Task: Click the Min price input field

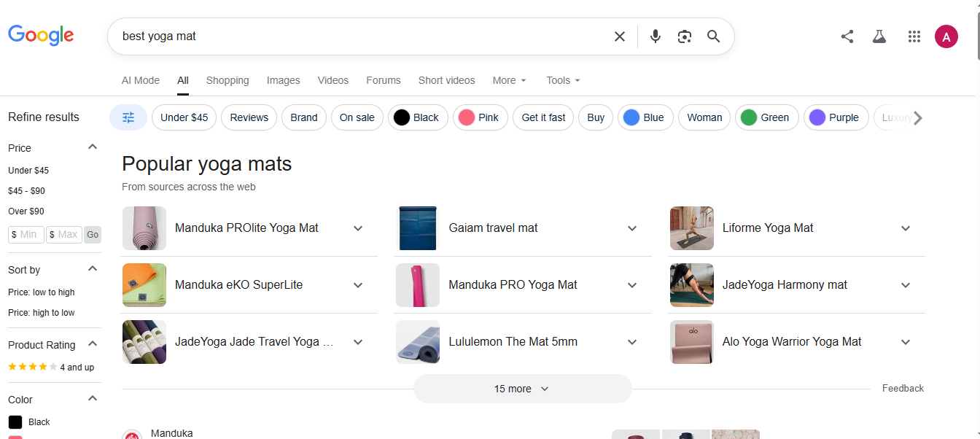Action: tap(26, 235)
